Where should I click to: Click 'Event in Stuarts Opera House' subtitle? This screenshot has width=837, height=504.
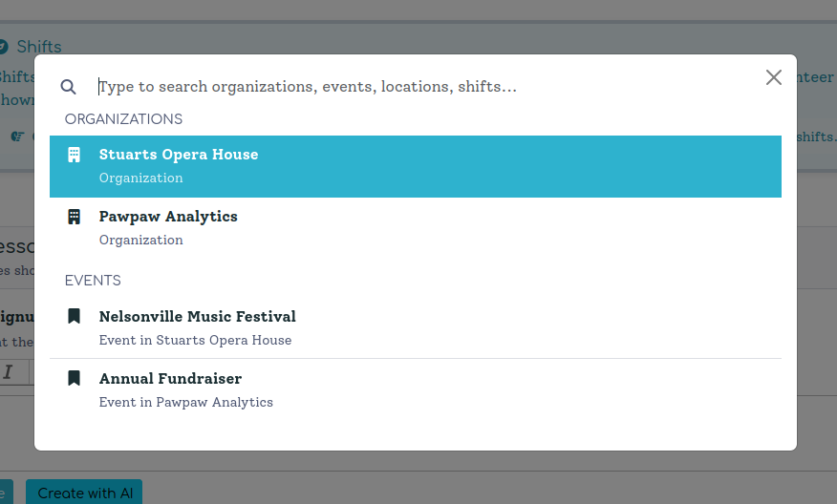click(x=195, y=340)
